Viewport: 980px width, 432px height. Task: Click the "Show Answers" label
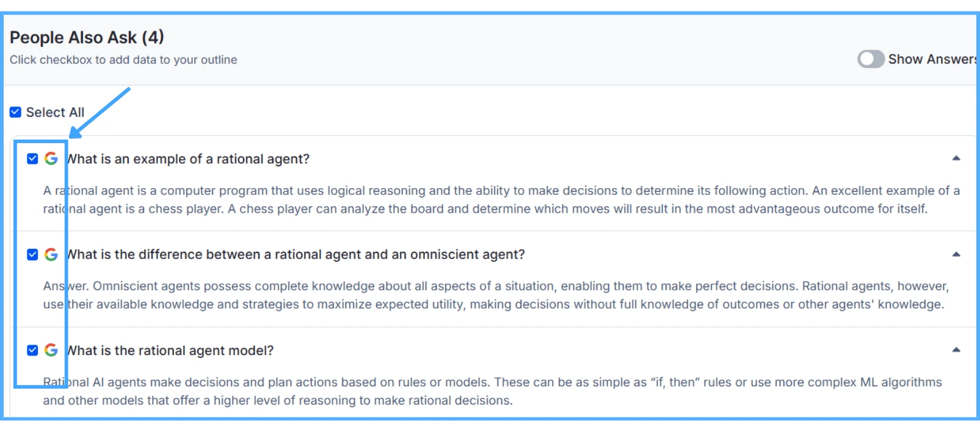[931, 59]
